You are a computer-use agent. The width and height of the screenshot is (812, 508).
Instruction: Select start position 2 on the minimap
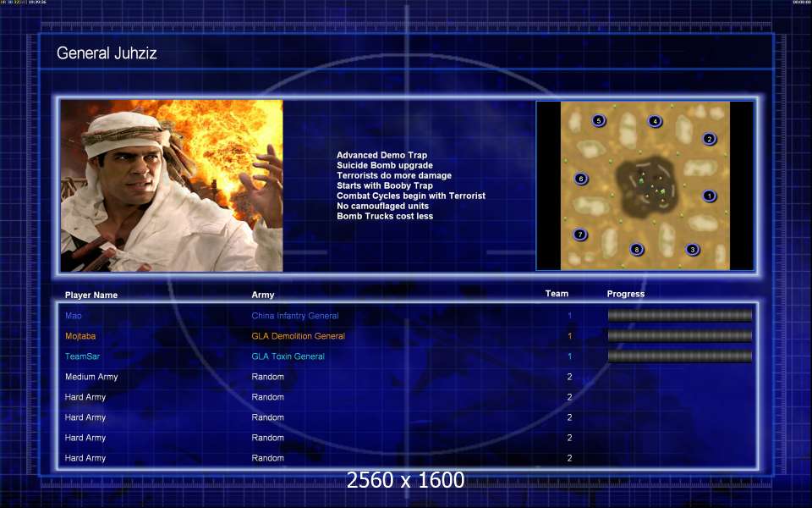coord(709,139)
